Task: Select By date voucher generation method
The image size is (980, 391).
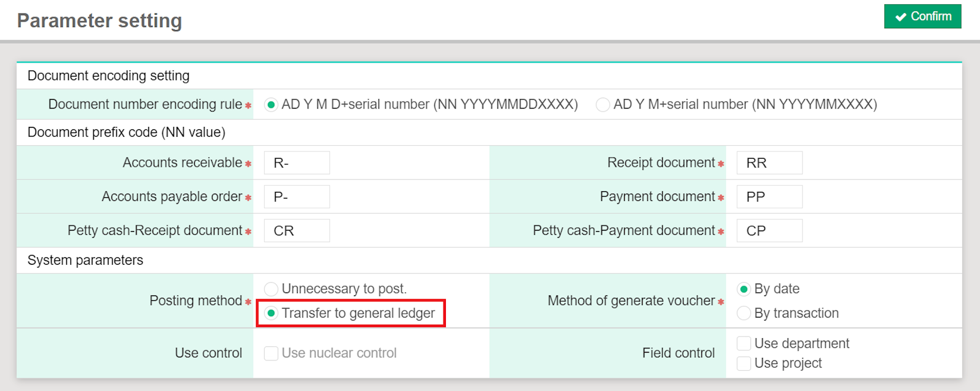Action: pyautogui.click(x=744, y=289)
